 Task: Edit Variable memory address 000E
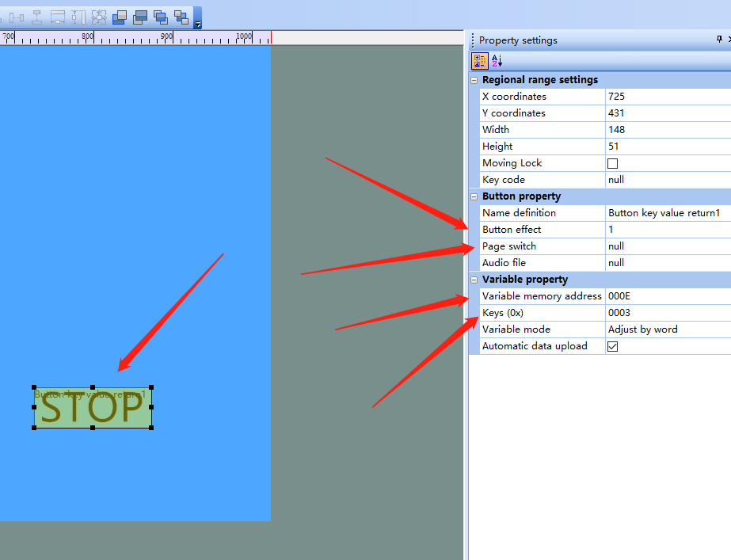pyautogui.click(x=668, y=296)
